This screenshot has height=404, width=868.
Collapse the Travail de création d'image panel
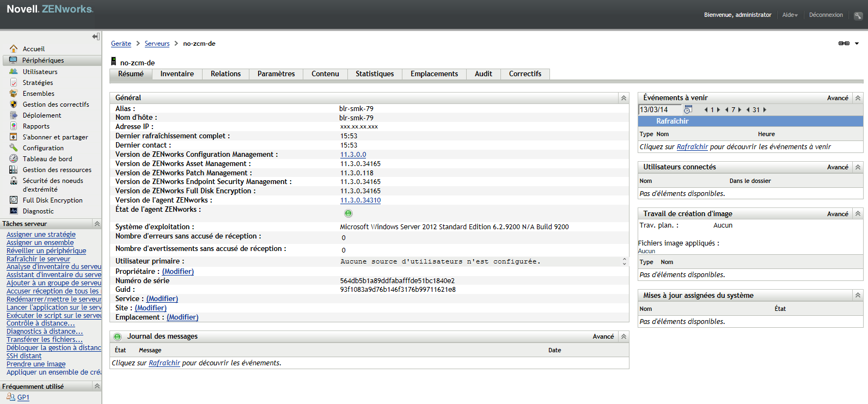[858, 214]
